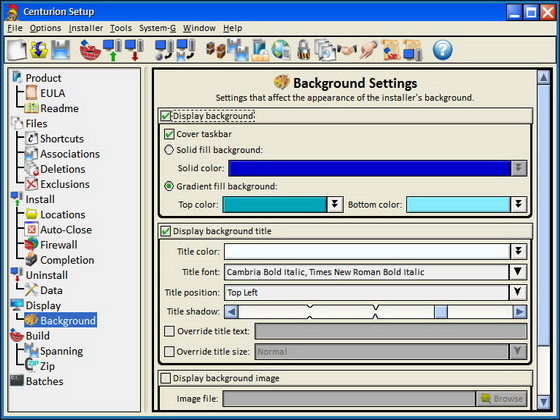The height and width of the screenshot is (420, 560).
Task: Click the globe web icon in toolbar
Action: pyautogui.click(x=281, y=50)
